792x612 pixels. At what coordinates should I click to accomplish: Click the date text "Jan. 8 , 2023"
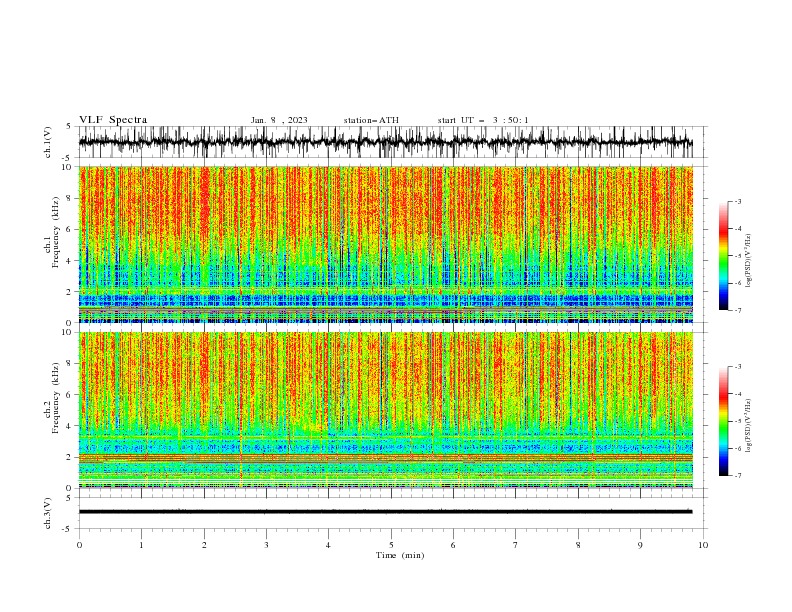click(279, 120)
